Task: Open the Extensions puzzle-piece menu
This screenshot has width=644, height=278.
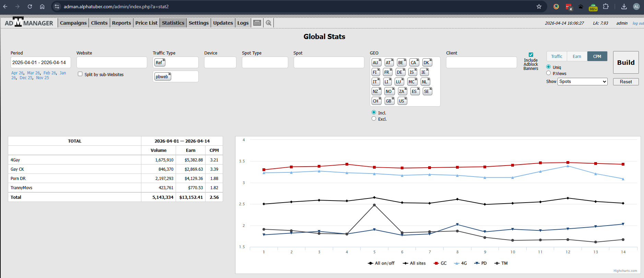Action: coord(606,7)
